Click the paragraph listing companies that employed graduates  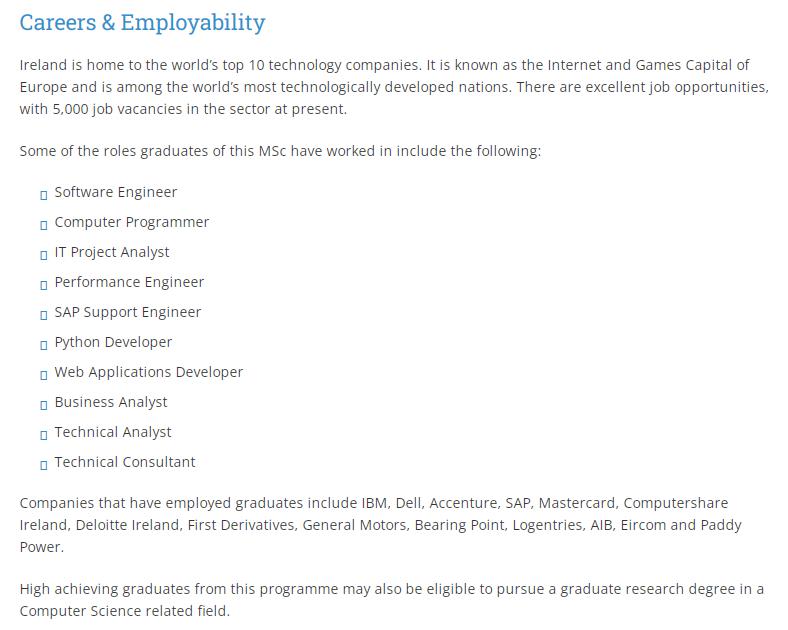tap(380, 524)
